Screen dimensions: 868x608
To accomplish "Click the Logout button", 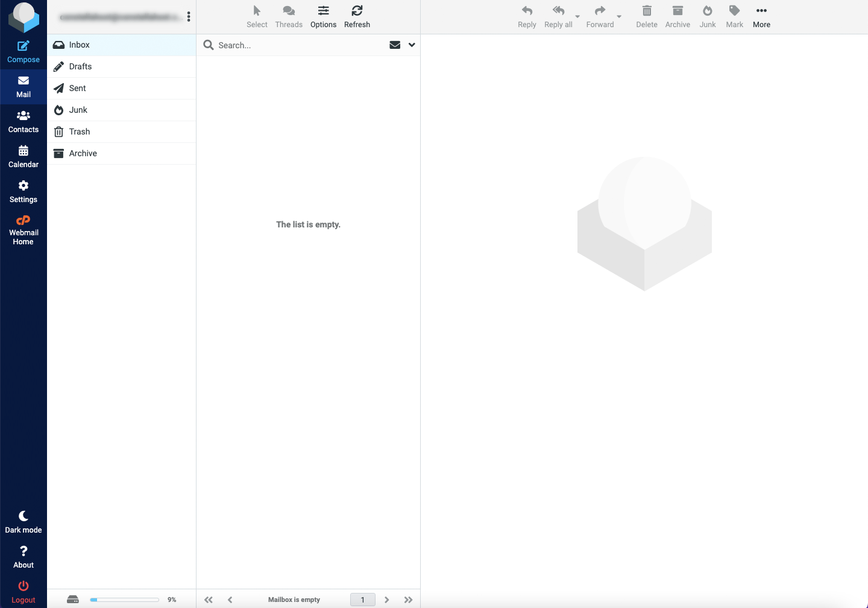I will [24, 592].
